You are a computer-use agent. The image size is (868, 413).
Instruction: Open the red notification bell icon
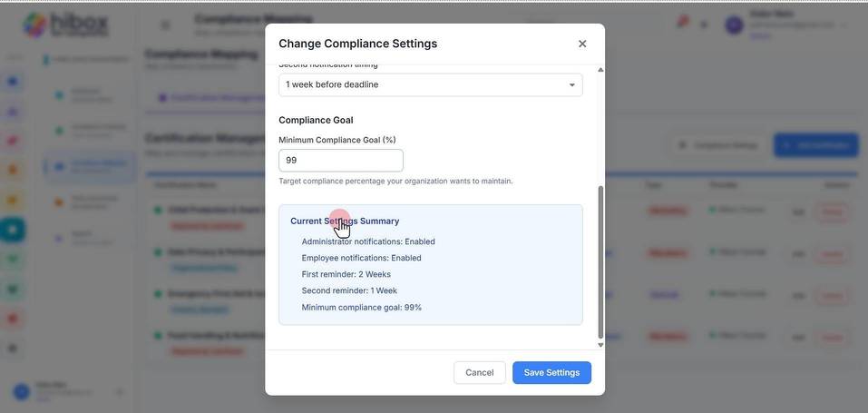(x=682, y=23)
